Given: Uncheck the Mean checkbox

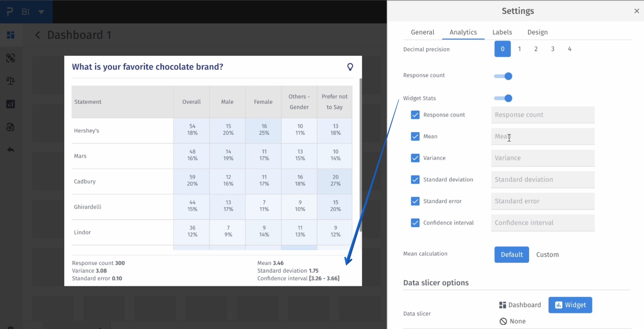Looking at the screenshot, I should [415, 137].
